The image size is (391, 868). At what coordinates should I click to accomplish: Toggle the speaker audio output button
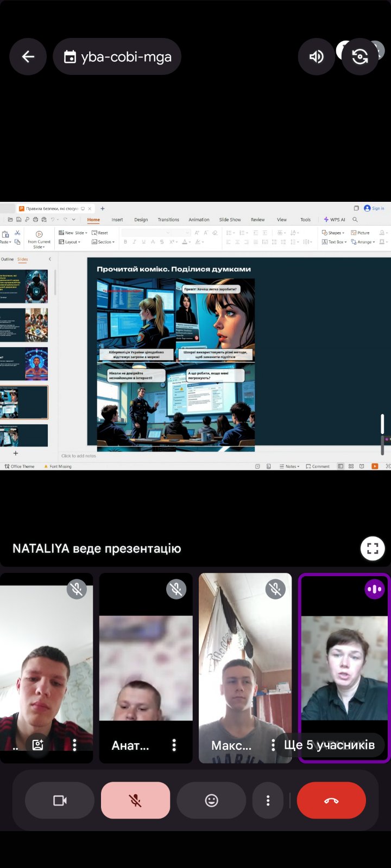316,56
